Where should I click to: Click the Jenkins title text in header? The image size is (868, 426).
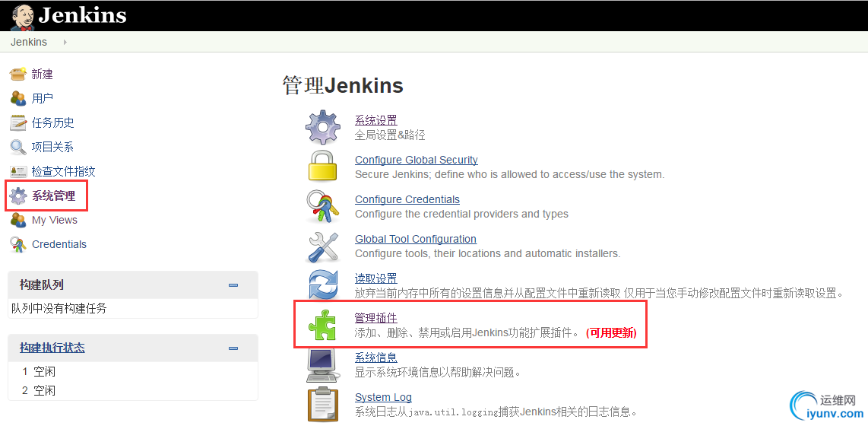(x=82, y=15)
